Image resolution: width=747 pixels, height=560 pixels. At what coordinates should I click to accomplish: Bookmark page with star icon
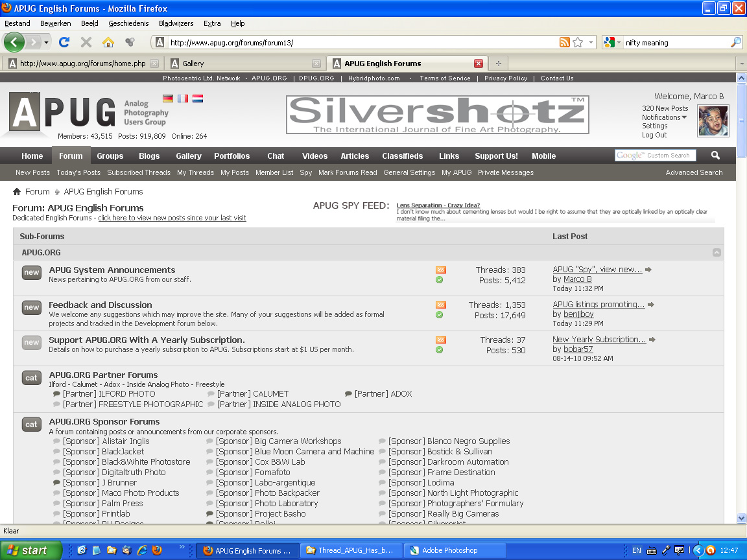coord(578,42)
